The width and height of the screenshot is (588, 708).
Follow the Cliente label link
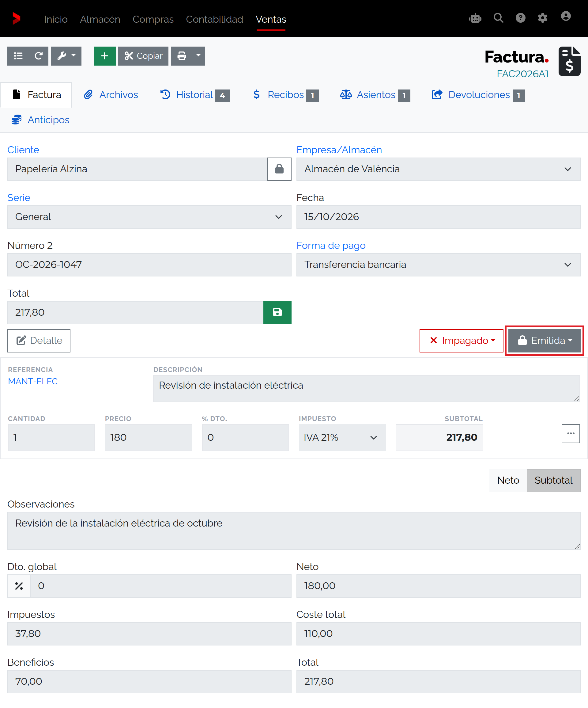click(23, 150)
